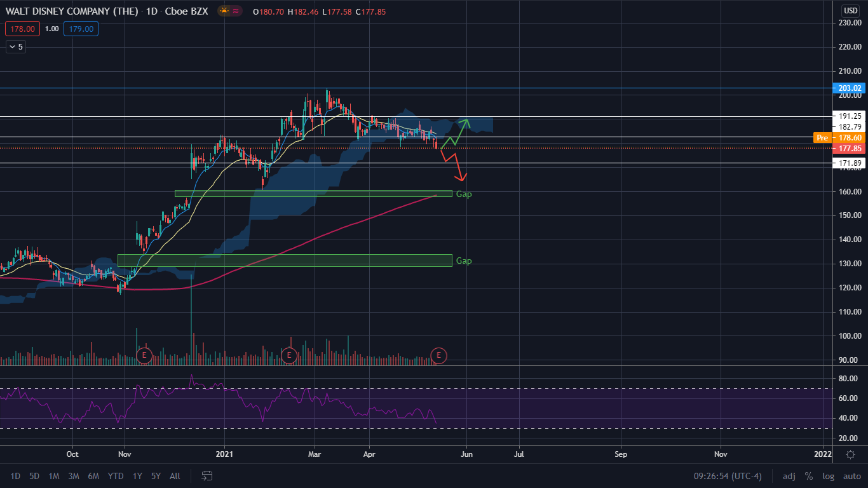This screenshot has height=488, width=868.
Task: Click the 1.00 order quantity field
Action: (x=52, y=29)
